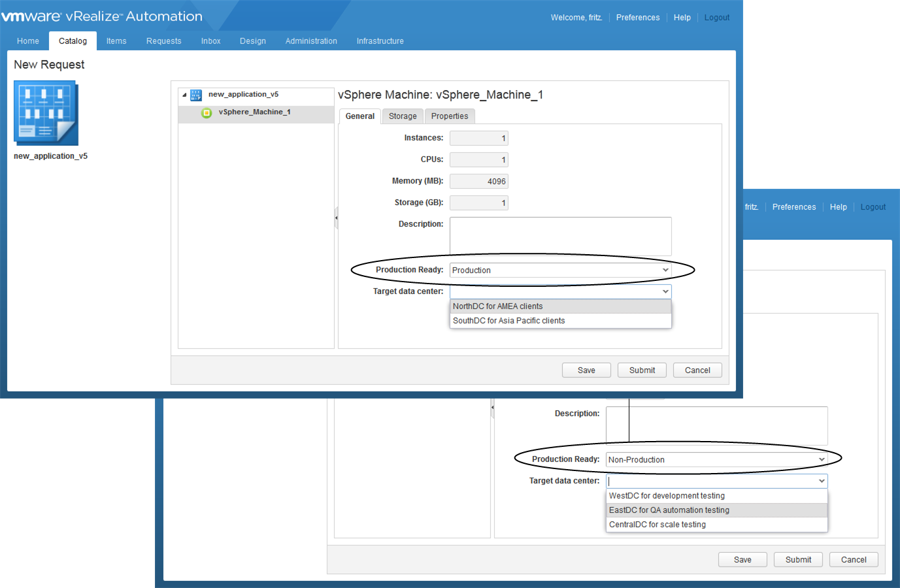900x588 pixels.
Task: Click Logout in back window header
Action: 873,207
